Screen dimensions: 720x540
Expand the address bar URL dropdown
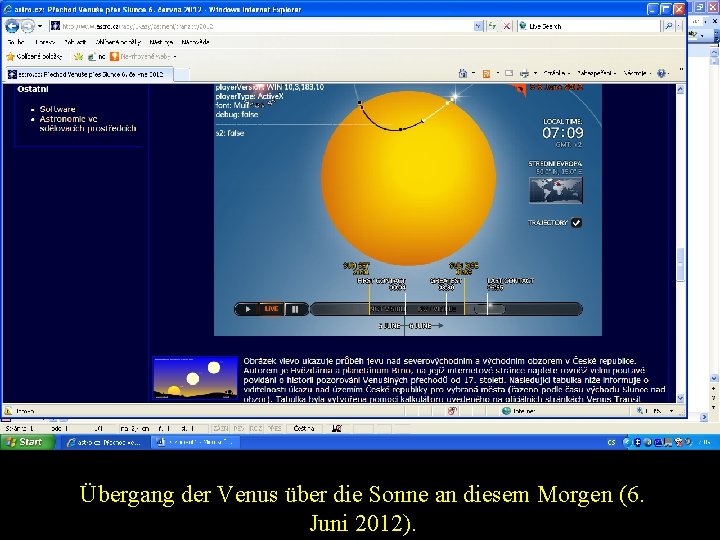[x=478, y=26]
